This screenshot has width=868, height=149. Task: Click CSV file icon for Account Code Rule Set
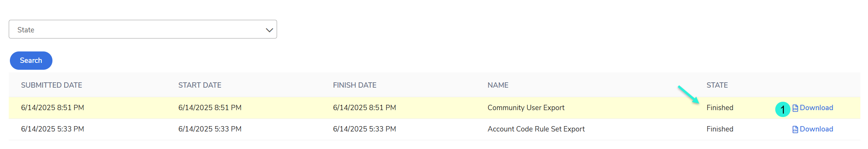[x=795, y=130]
